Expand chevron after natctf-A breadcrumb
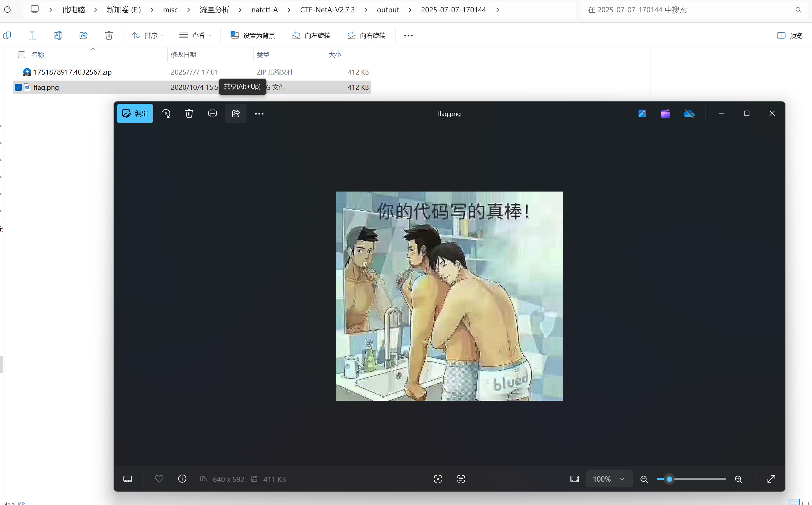Viewport: 812px width, 505px height. (289, 10)
